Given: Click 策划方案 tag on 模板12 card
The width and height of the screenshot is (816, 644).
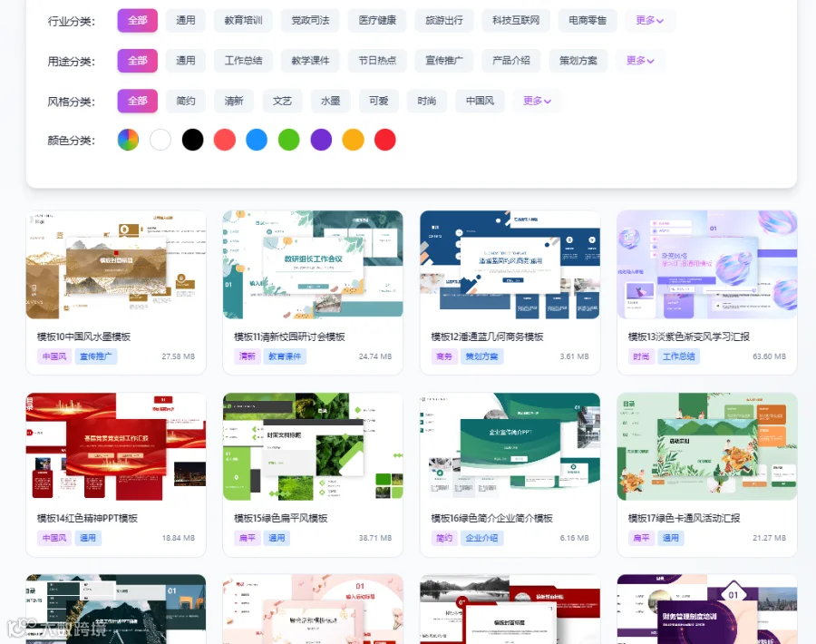Looking at the screenshot, I should (482, 356).
